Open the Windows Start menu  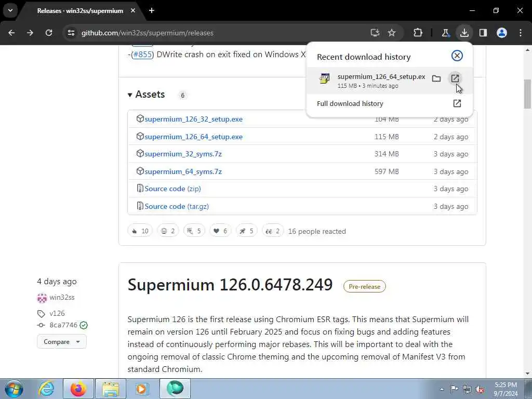[x=14, y=389]
